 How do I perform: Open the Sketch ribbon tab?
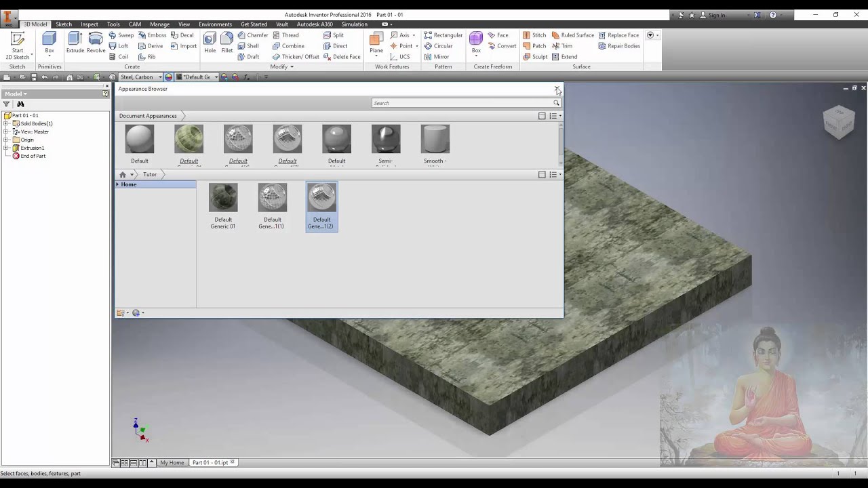[64, 24]
